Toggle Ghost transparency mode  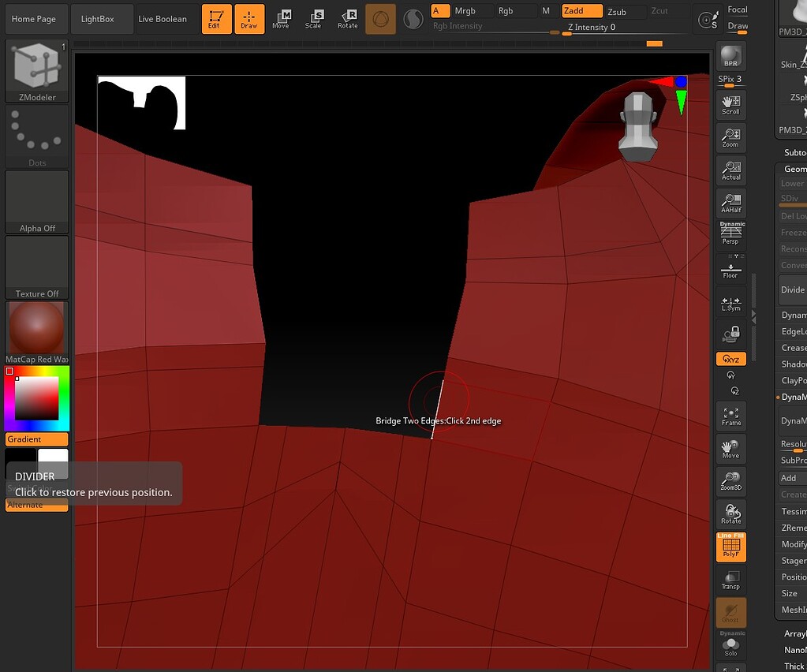click(x=730, y=610)
